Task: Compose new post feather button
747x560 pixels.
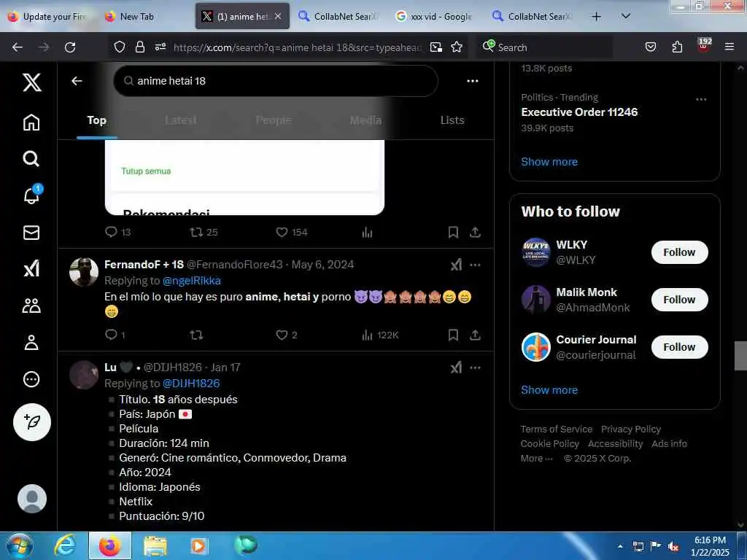Action: [32, 422]
